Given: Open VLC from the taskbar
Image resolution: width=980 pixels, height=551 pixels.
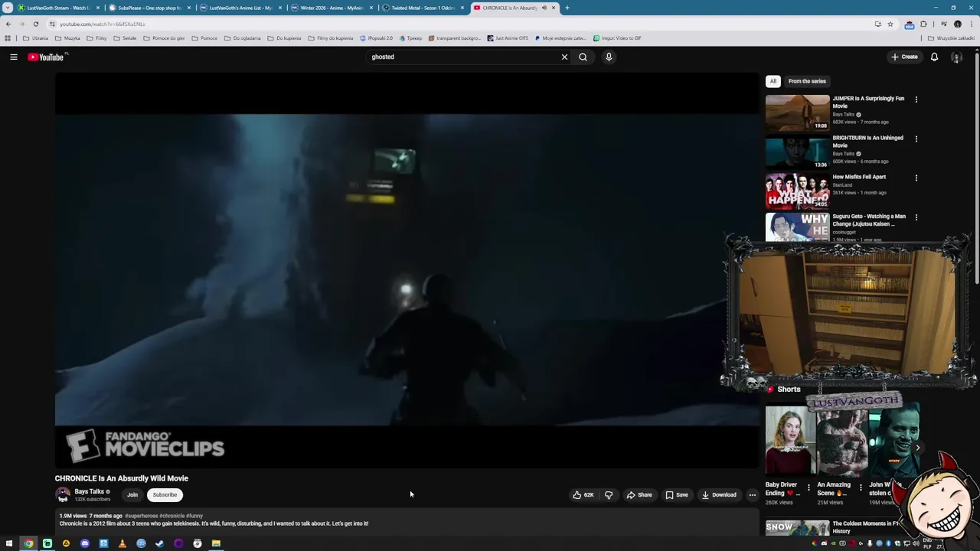Looking at the screenshot, I should (122, 543).
